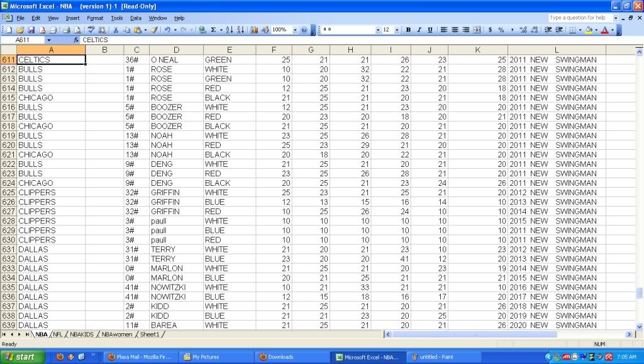
Task: Switch to the NFL sheet tab
Action: [57, 334]
